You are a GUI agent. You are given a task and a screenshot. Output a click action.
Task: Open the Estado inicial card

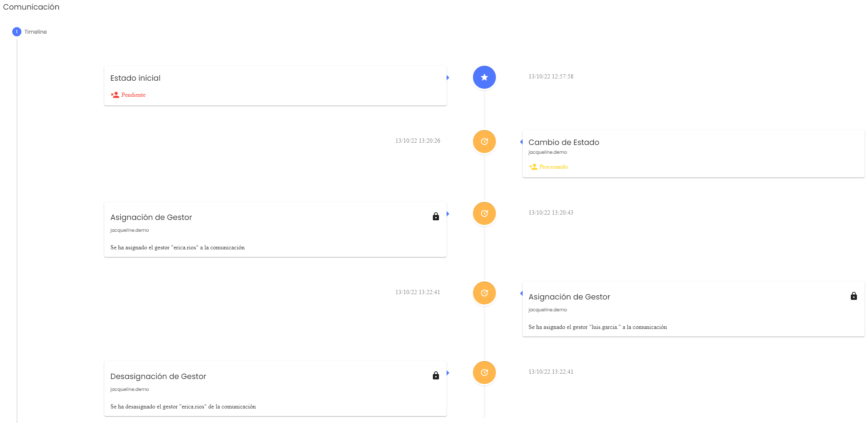point(135,78)
